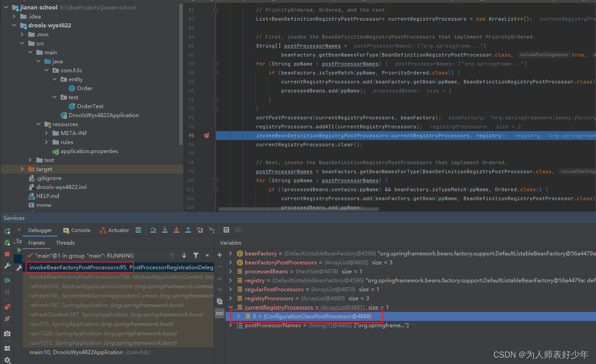This screenshot has width=596, height=364.
Task: Collapse the drools-wys4822 module
Action: tap(15, 25)
